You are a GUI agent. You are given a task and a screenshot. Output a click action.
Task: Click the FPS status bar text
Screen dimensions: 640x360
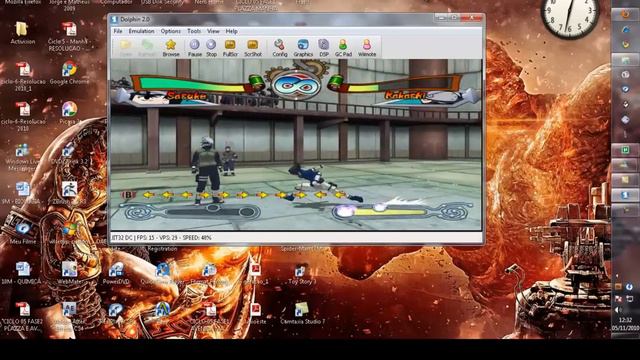click(161, 237)
